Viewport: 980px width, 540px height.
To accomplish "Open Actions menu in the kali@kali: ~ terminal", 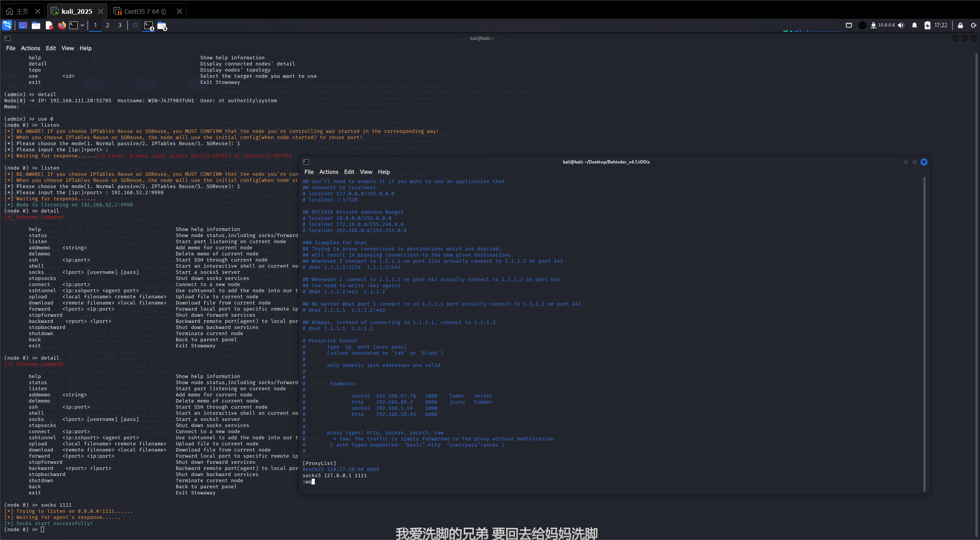I will click(30, 48).
